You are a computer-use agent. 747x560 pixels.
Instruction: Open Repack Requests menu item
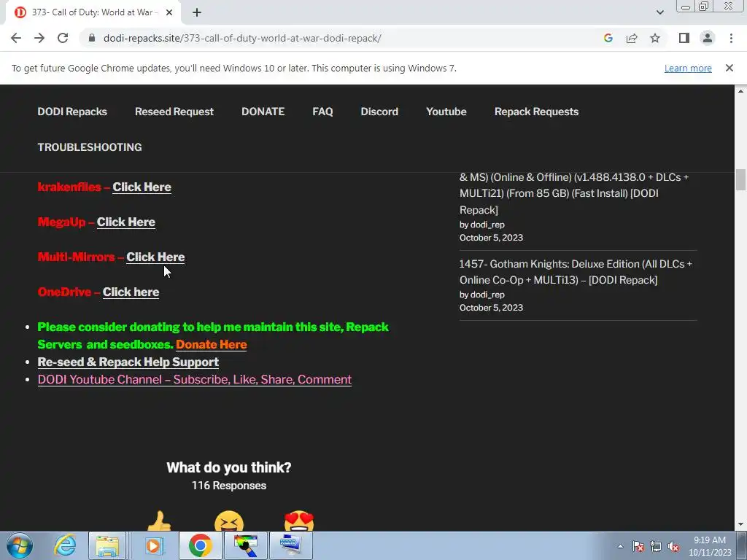[536, 112]
